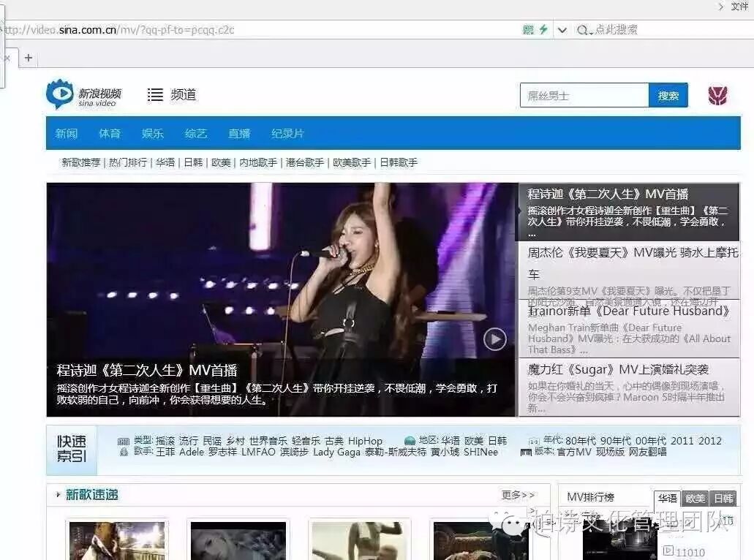Open 更多>> link in 新歌速递
This screenshot has width=754, height=560.
coord(518,495)
